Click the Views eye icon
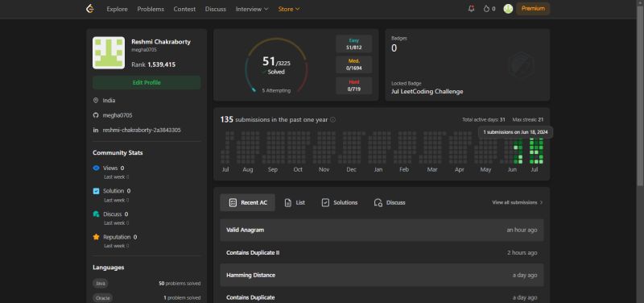 point(96,168)
